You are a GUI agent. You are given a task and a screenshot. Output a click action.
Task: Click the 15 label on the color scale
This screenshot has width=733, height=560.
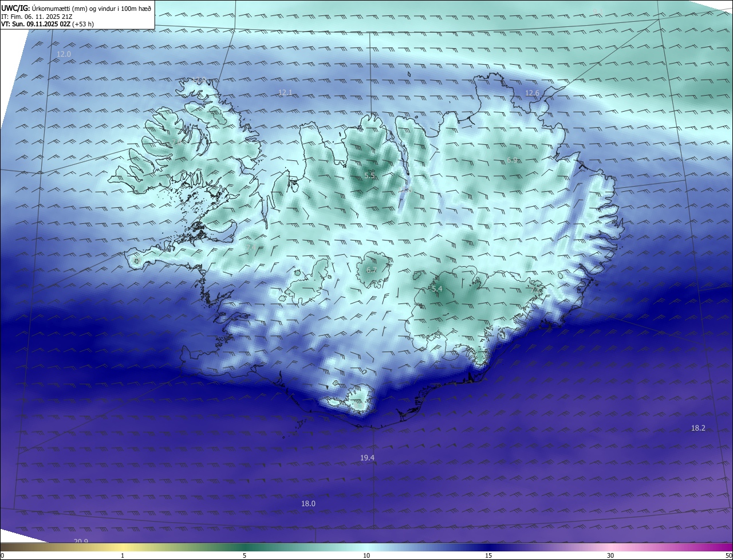(x=488, y=555)
